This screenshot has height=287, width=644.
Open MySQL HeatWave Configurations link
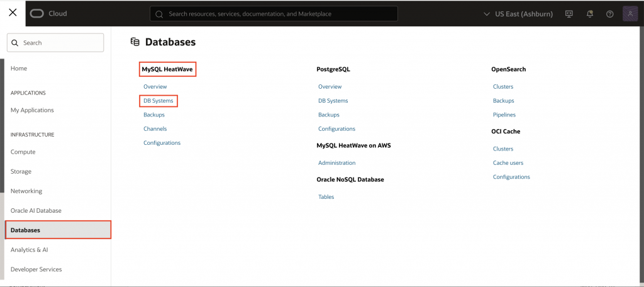pos(162,143)
